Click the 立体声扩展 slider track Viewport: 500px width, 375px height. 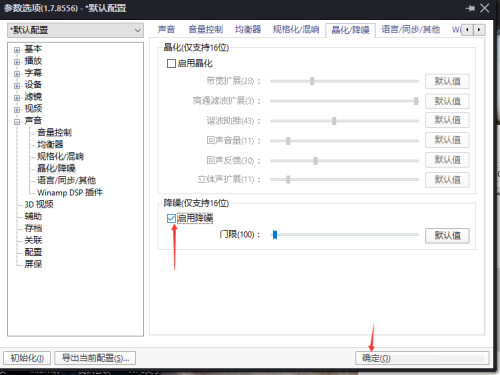344,180
